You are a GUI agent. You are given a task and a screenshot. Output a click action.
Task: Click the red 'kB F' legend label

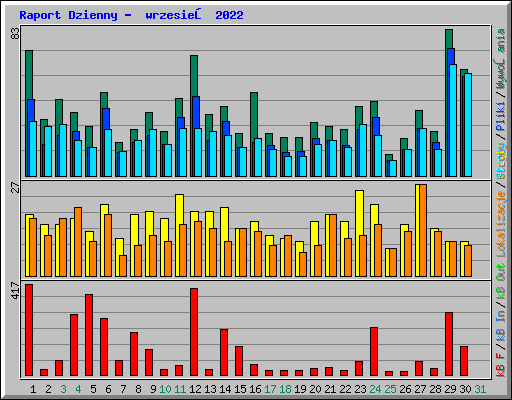pyautogui.click(x=501, y=364)
